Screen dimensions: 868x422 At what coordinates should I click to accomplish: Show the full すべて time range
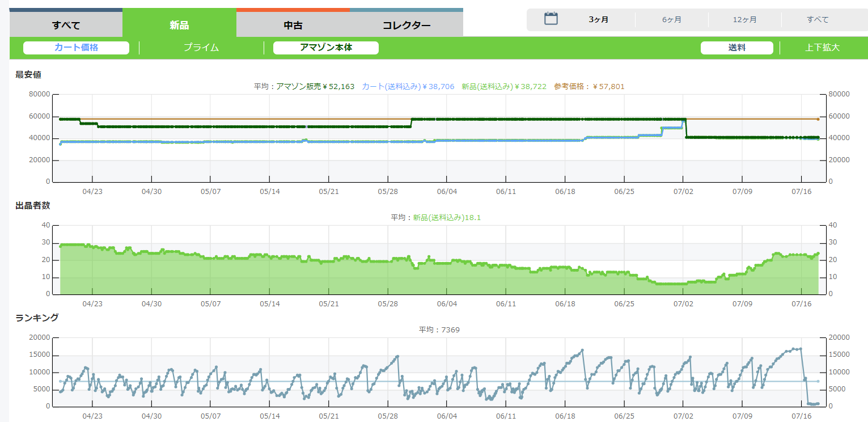coord(818,19)
